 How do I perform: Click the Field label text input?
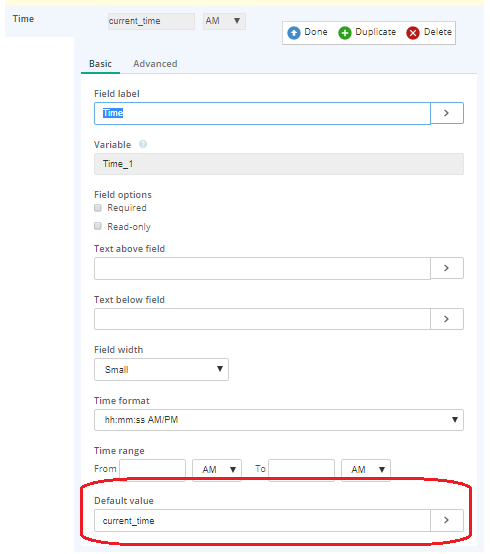pyautogui.click(x=262, y=113)
